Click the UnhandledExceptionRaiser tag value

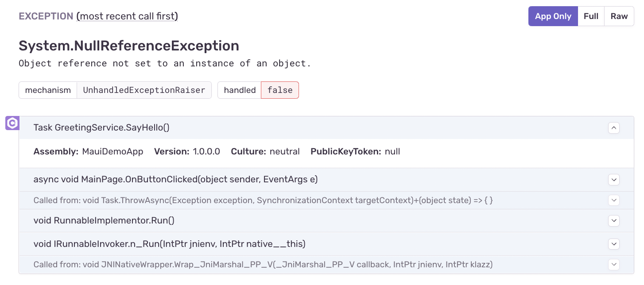[x=144, y=90]
